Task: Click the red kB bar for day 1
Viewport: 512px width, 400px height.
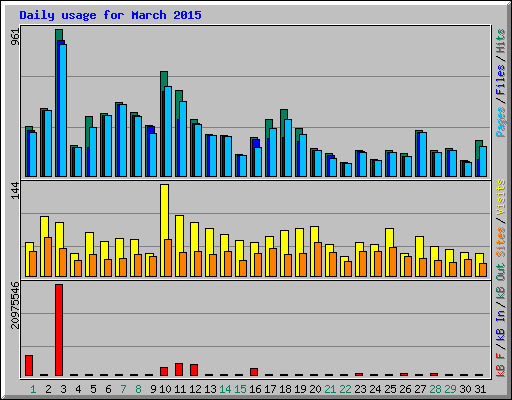Action: (x=29, y=366)
